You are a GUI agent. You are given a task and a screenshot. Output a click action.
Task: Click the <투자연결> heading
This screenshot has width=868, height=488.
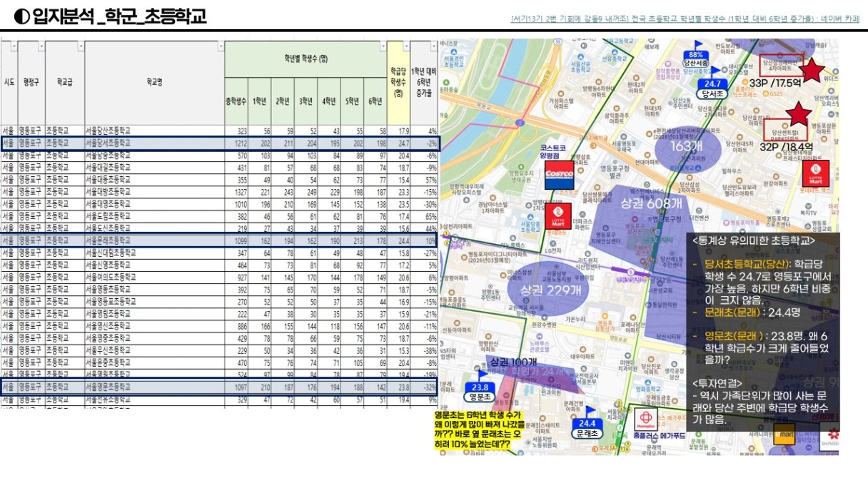click(x=716, y=382)
